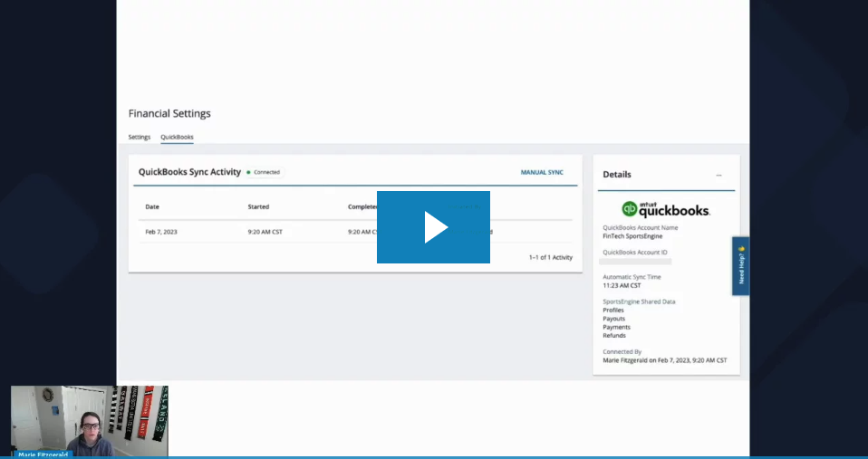Viewport: 868px width, 459px height.
Task: Open the Need Help? side panel
Action: point(741,266)
